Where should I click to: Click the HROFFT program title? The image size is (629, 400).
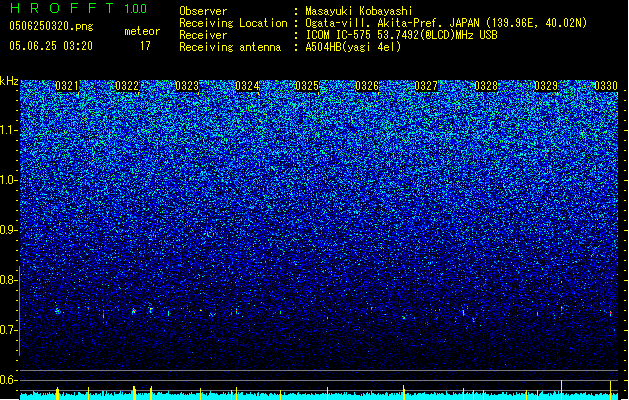[62, 8]
